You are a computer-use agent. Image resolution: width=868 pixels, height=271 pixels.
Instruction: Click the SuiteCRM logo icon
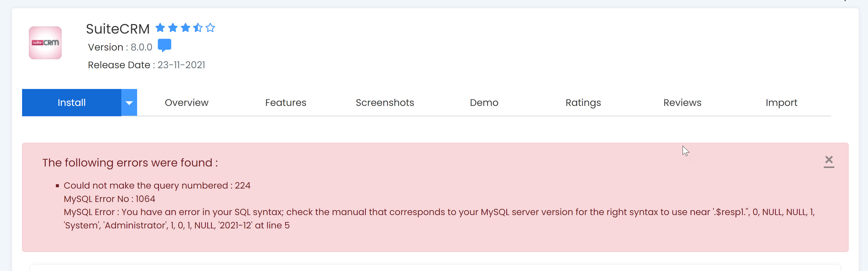coord(45,43)
